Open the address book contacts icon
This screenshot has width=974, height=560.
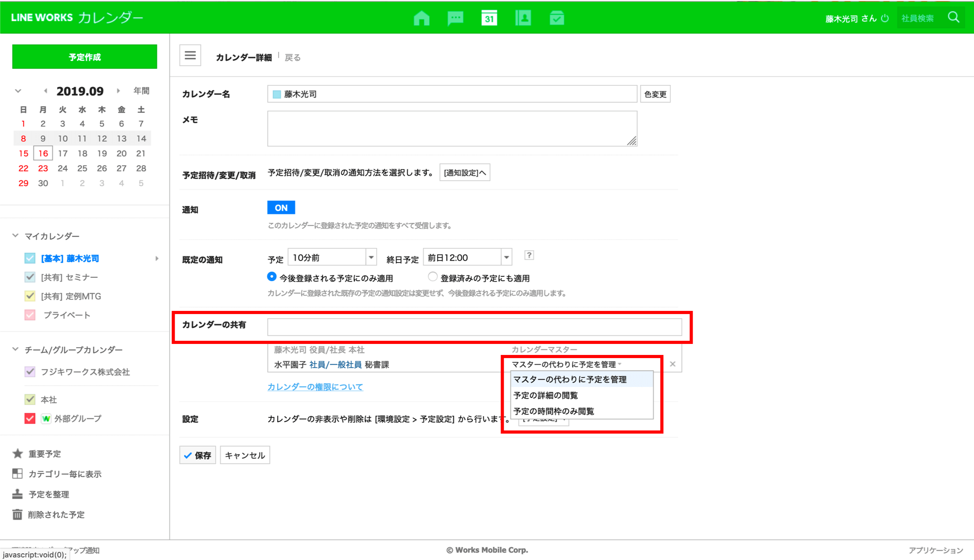click(523, 18)
